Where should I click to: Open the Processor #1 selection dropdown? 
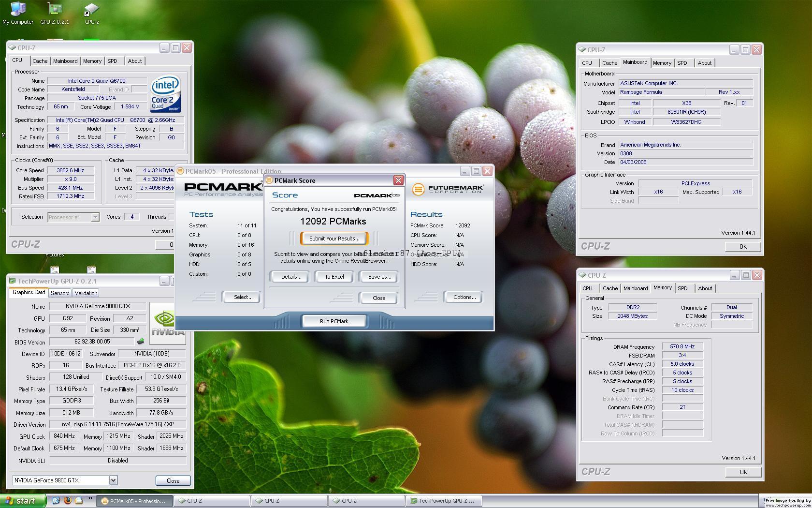pos(73,217)
